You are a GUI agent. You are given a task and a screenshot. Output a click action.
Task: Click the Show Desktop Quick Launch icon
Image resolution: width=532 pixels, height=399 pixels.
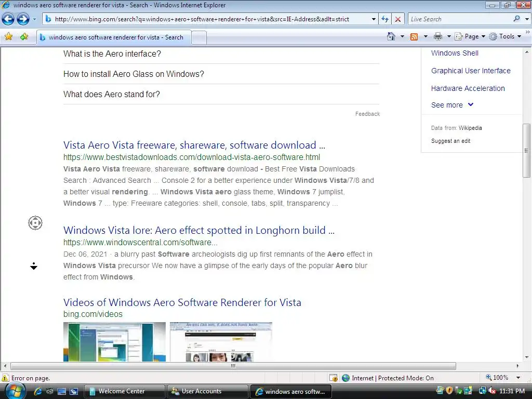point(62,391)
